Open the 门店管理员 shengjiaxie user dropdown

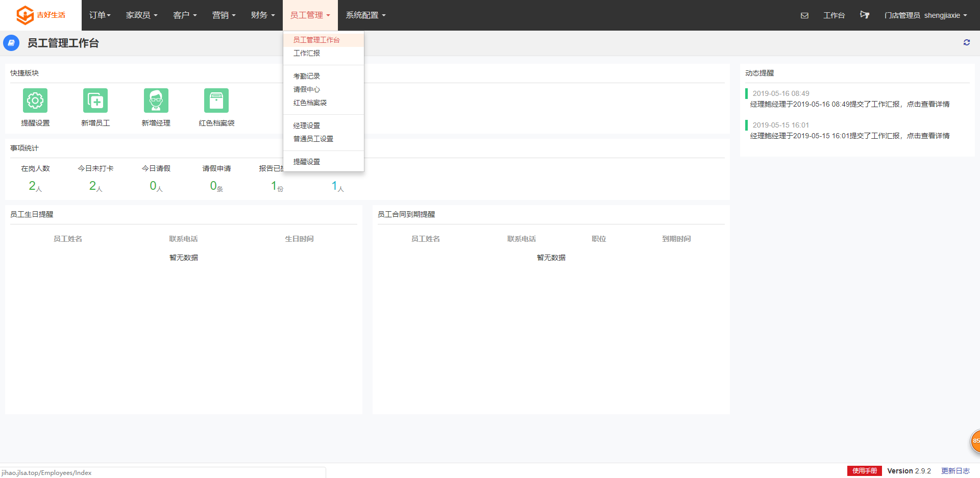point(926,15)
